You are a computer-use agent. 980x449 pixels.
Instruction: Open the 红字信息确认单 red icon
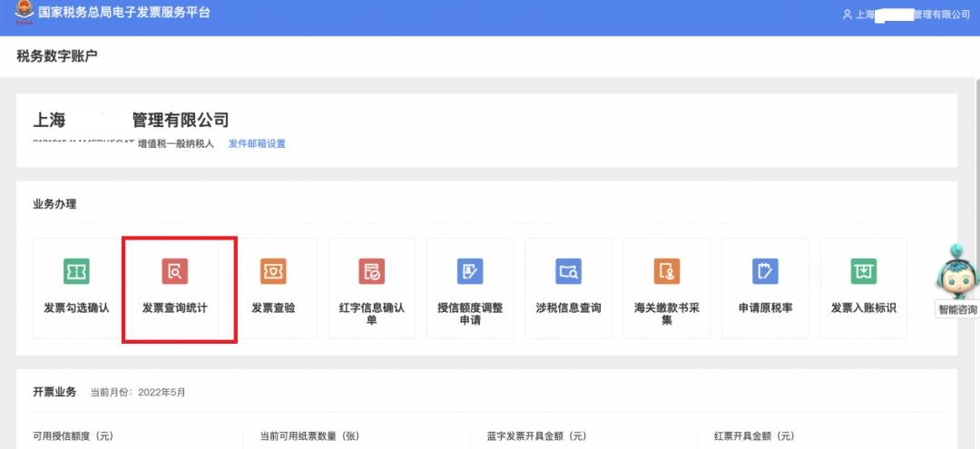[371, 270]
